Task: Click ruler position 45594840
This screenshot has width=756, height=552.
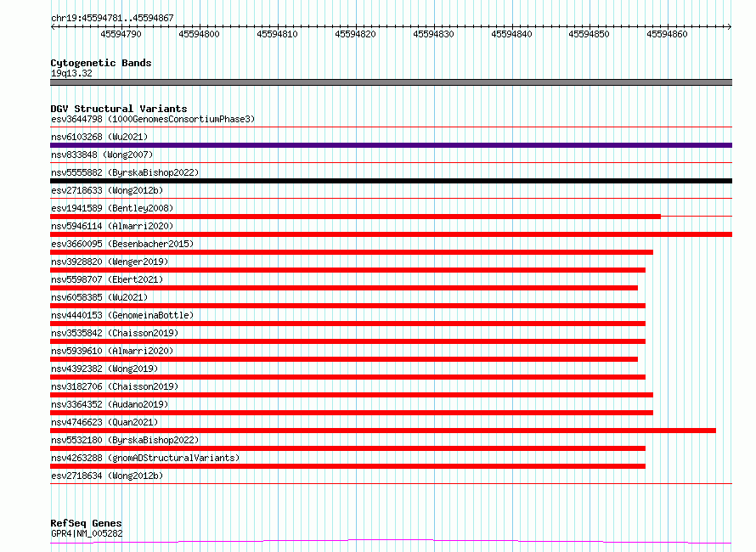Action: point(511,34)
